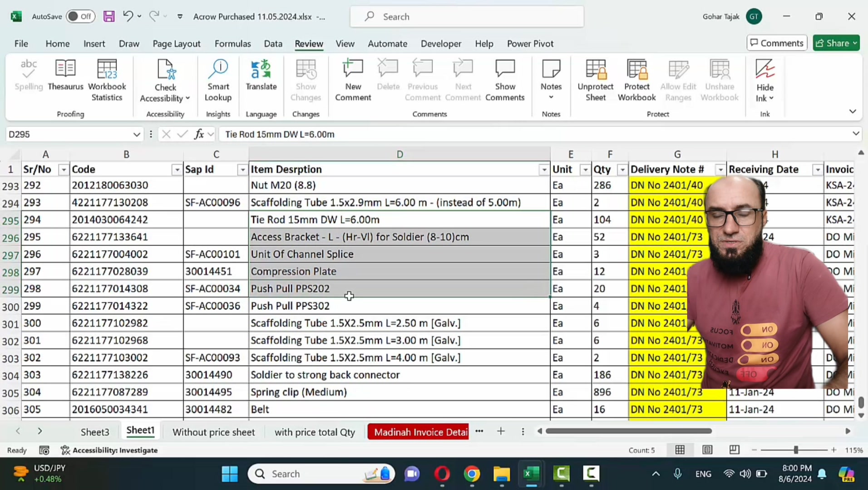Collapse the ribbon with chevron
The image size is (868, 490).
[853, 112]
